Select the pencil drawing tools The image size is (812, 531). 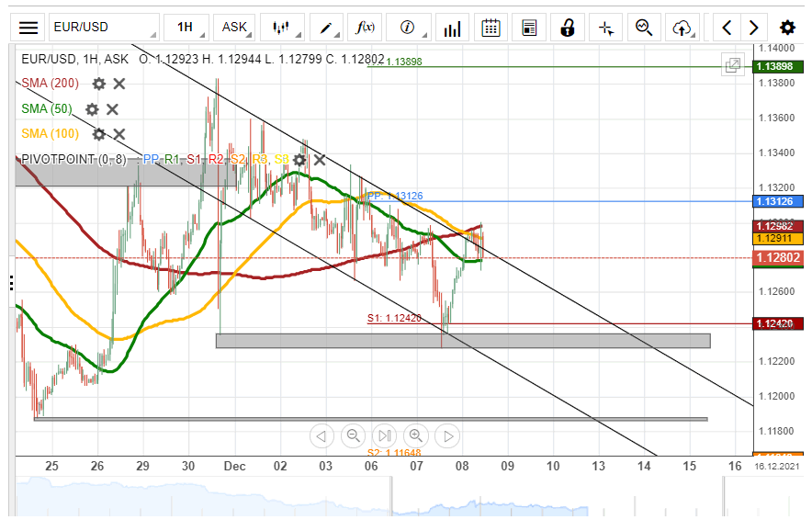pyautogui.click(x=326, y=28)
